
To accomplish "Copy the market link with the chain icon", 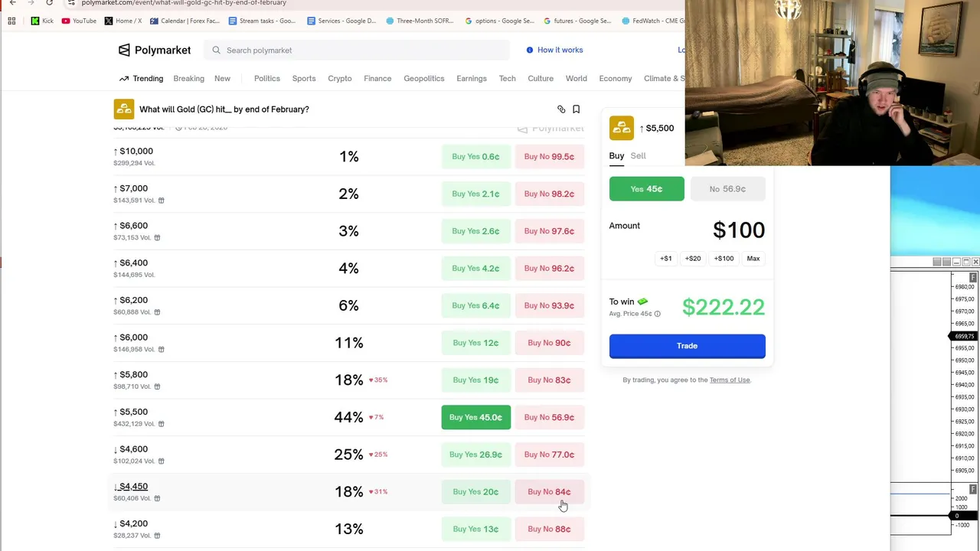I will pos(561,109).
